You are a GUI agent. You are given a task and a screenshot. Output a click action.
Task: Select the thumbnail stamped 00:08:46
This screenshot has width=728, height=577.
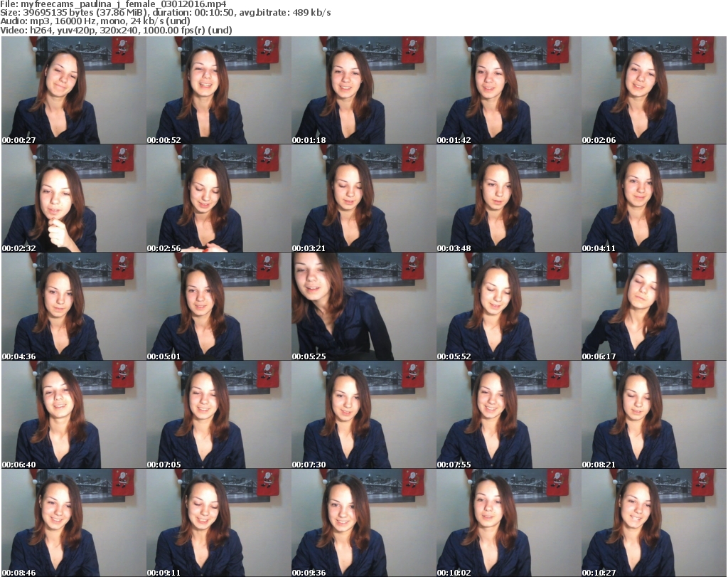74,523
